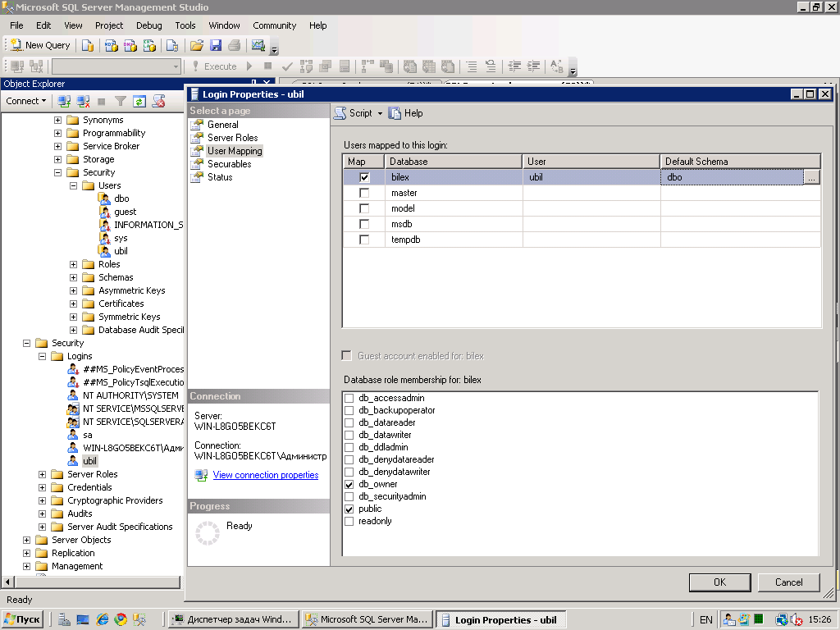Open the Connect dropdown in Object Explorer
Screen dimensions: 840x630
coord(25,101)
